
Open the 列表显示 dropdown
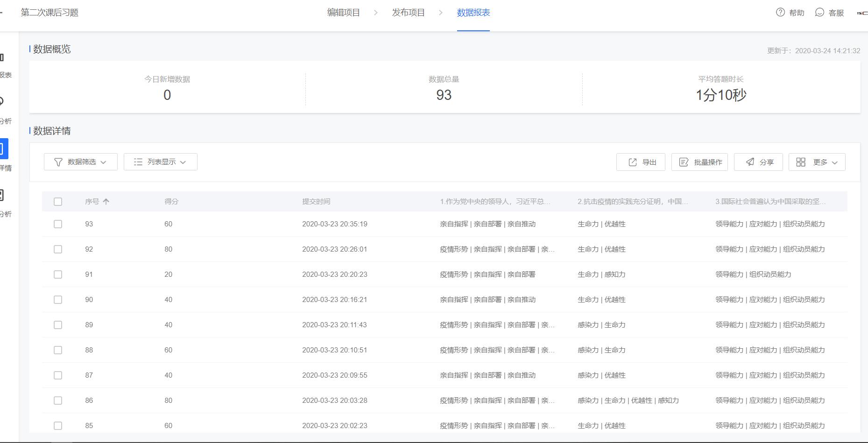[161, 162]
